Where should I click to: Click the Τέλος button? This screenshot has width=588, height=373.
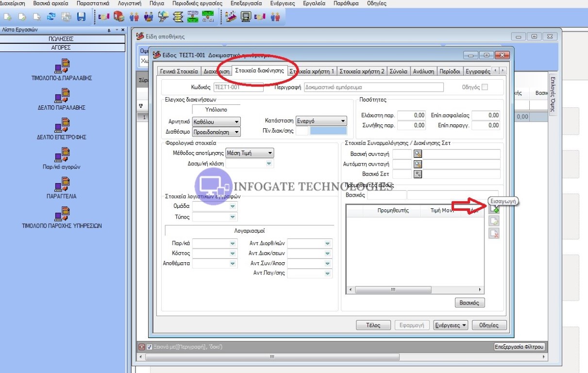tap(374, 325)
